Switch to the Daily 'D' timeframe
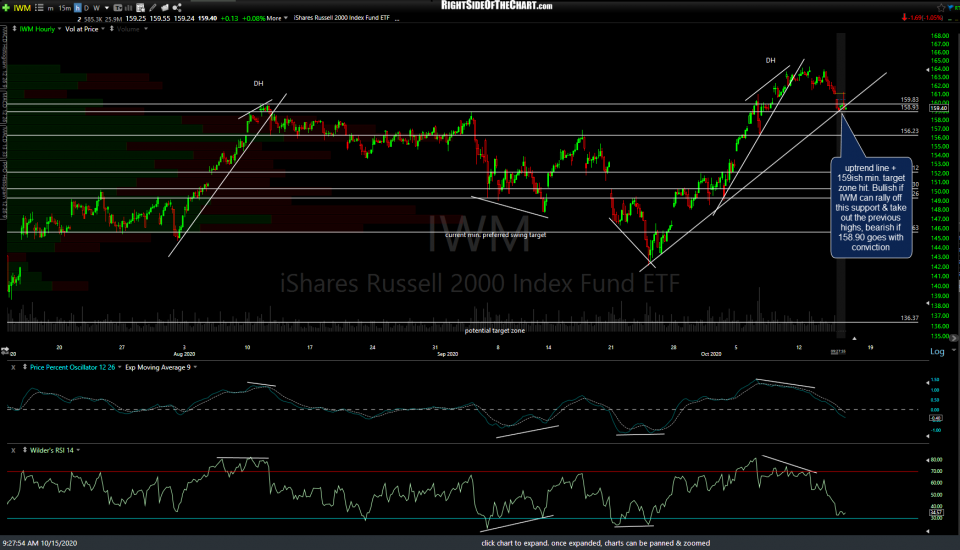The width and height of the screenshot is (960, 550). pos(86,8)
